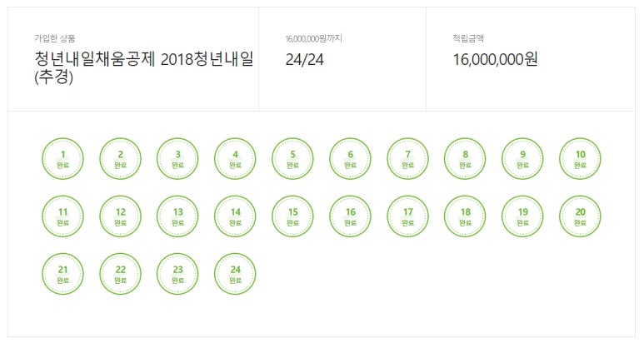Click the 가입한 상품 label
This screenshot has height=343, width=644.
52,38
